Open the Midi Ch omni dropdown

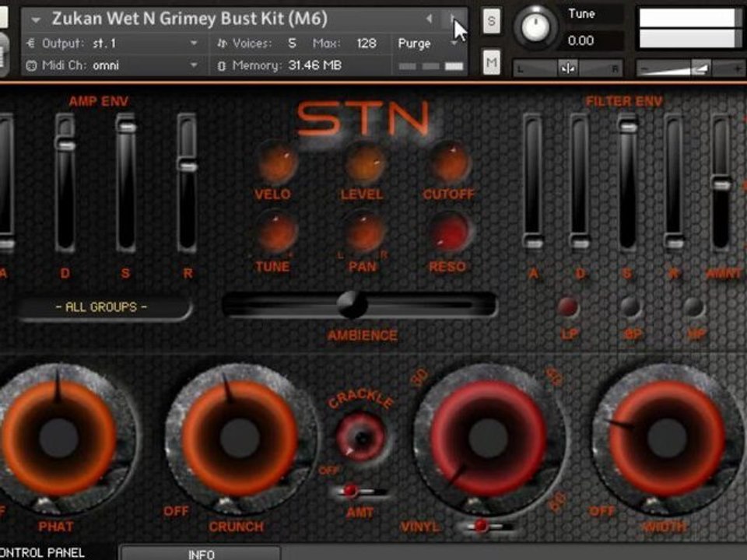tap(194, 65)
